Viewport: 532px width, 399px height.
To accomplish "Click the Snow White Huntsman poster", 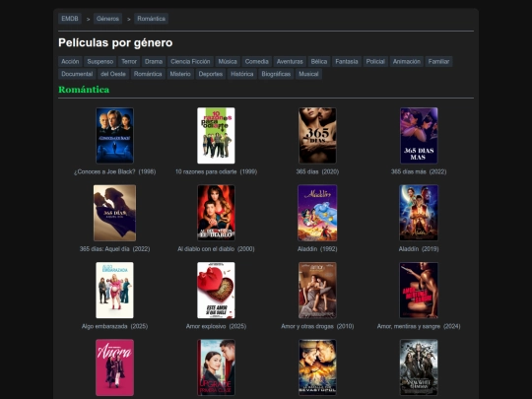I will point(419,367).
